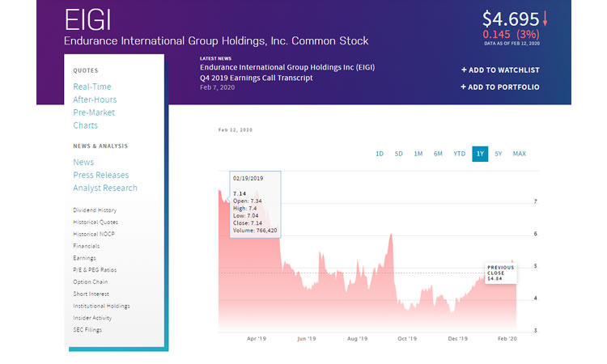Click the Feb 12, 2020 label above the chart

tap(236, 130)
